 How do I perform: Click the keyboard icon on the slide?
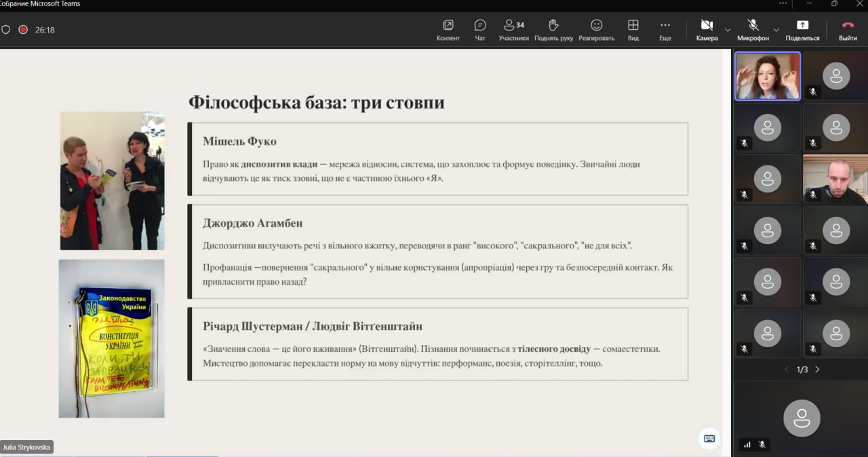pyautogui.click(x=709, y=439)
